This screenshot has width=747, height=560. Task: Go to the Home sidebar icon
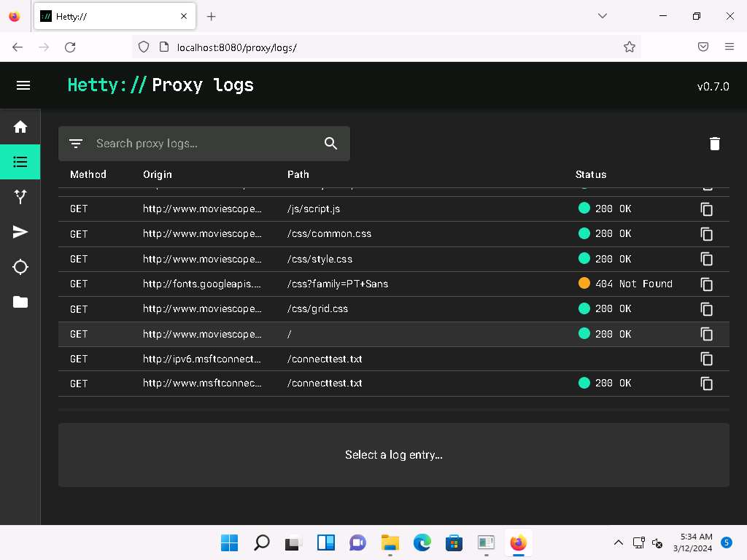click(x=20, y=127)
